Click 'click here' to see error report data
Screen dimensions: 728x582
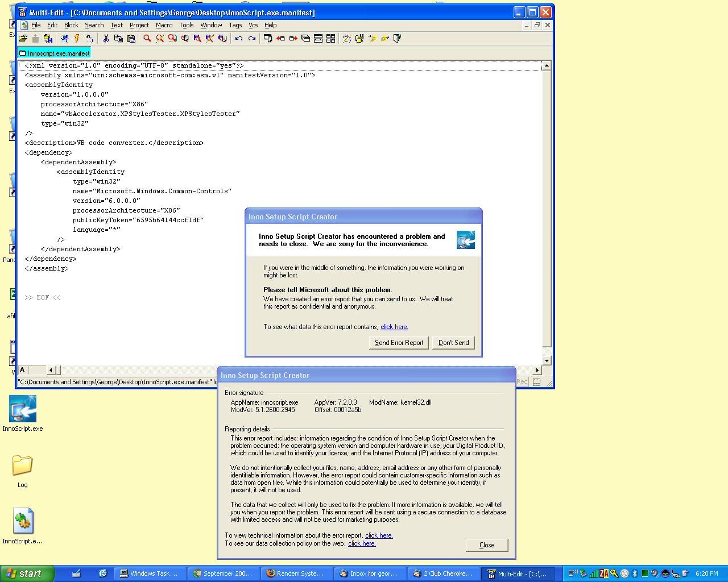coord(394,327)
